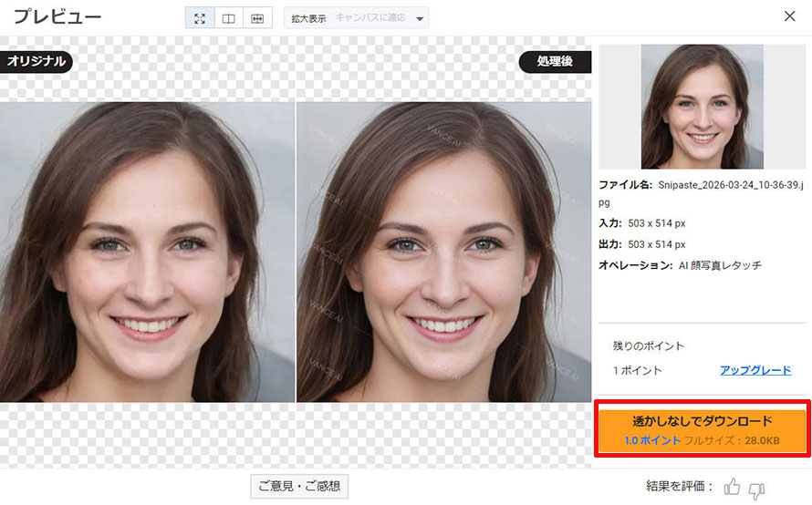The width and height of the screenshot is (812, 505).
Task: Click the 残りのポイント label
Action: point(649,345)
